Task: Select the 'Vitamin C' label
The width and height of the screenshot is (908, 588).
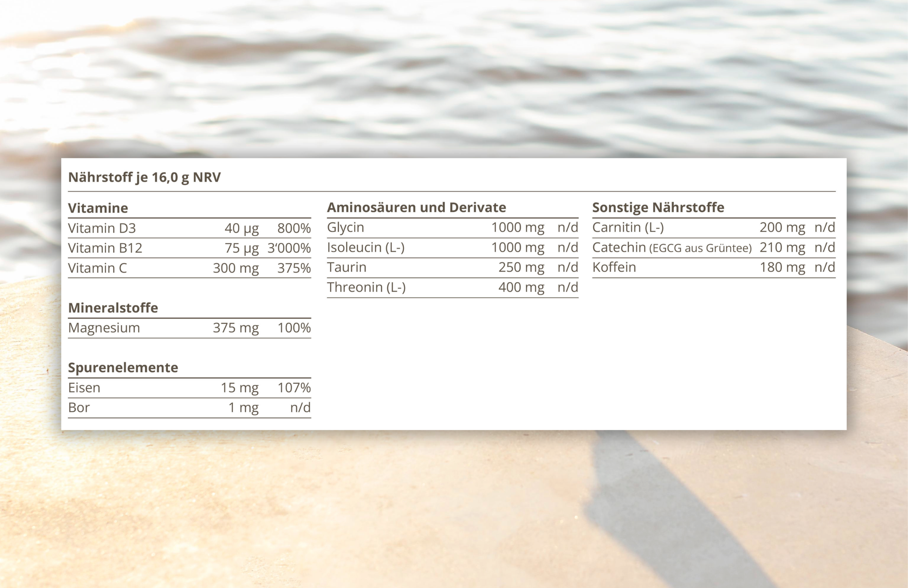Action: [97, 268]
